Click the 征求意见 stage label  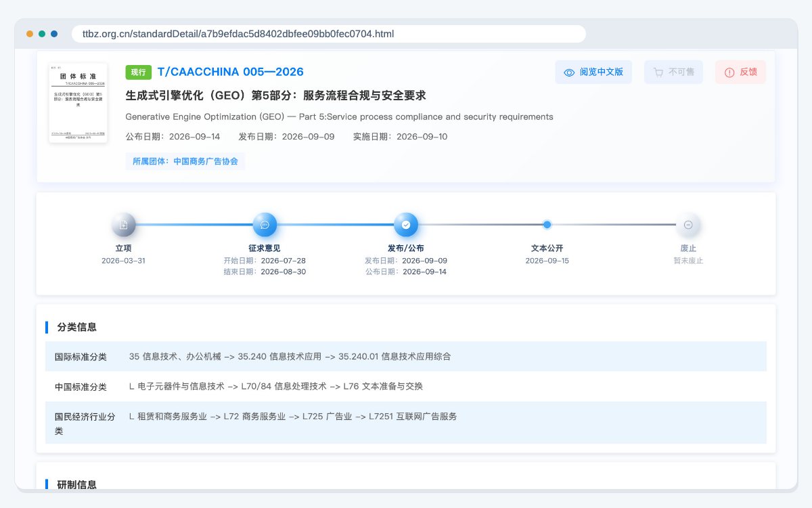(265, 249)
